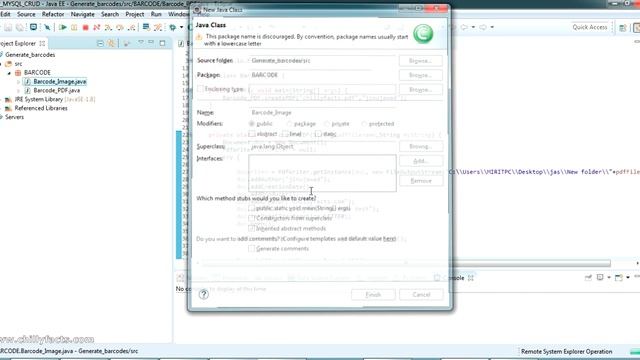The height and width of the screenshot is (360, 640).
Task: Close the Project Explorer tab
Action: coord(42,43)
